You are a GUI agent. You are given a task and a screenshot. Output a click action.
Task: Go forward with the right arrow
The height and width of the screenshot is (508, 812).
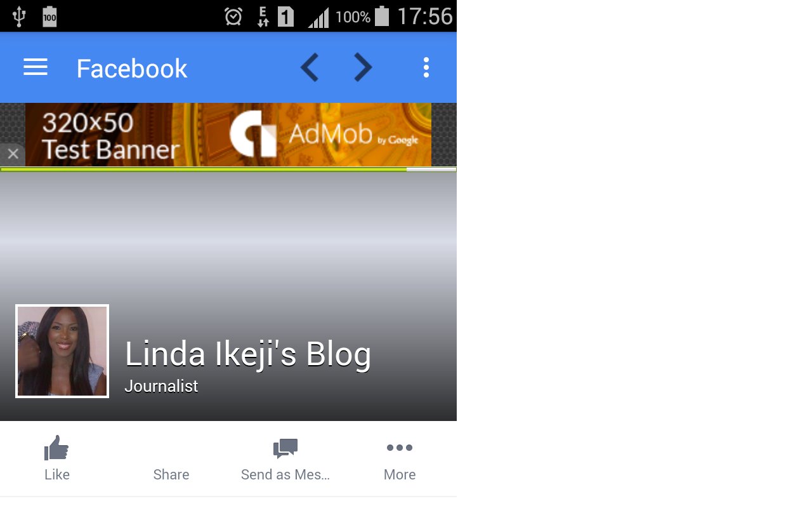(x=363, y=67)
